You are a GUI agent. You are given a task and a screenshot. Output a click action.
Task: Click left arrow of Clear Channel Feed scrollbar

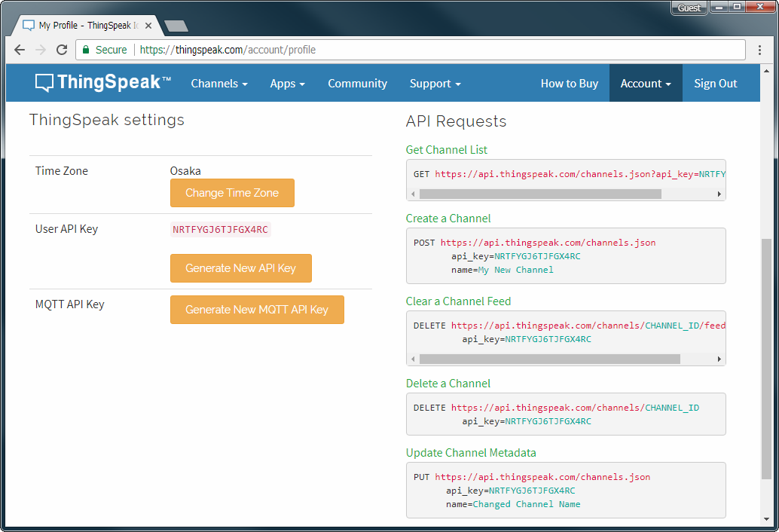pyautogui.click(x=414, y=359)
